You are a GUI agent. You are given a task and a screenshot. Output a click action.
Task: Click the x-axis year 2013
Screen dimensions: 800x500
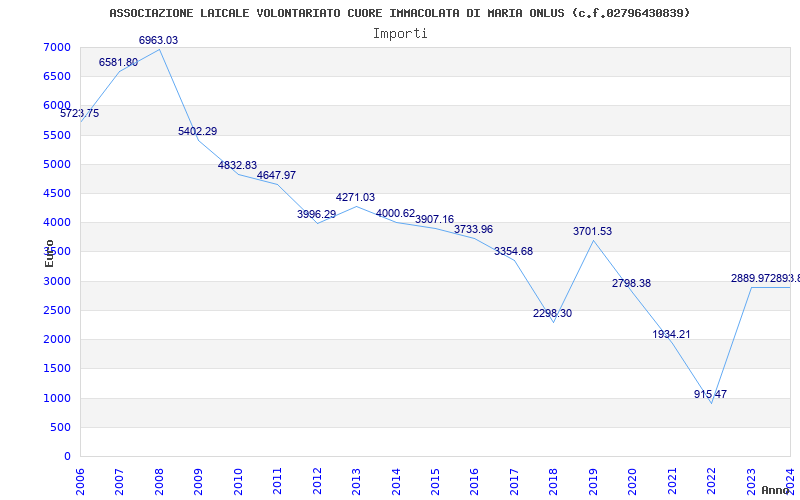[356, 481]
